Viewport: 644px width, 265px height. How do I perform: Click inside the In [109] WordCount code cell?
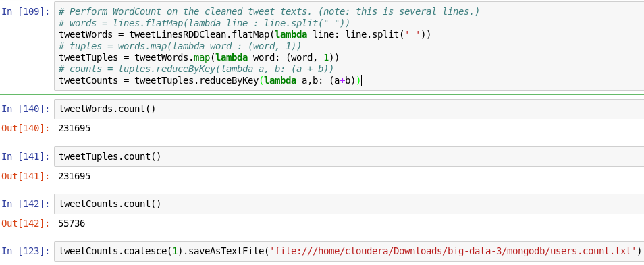pos(349,46)
